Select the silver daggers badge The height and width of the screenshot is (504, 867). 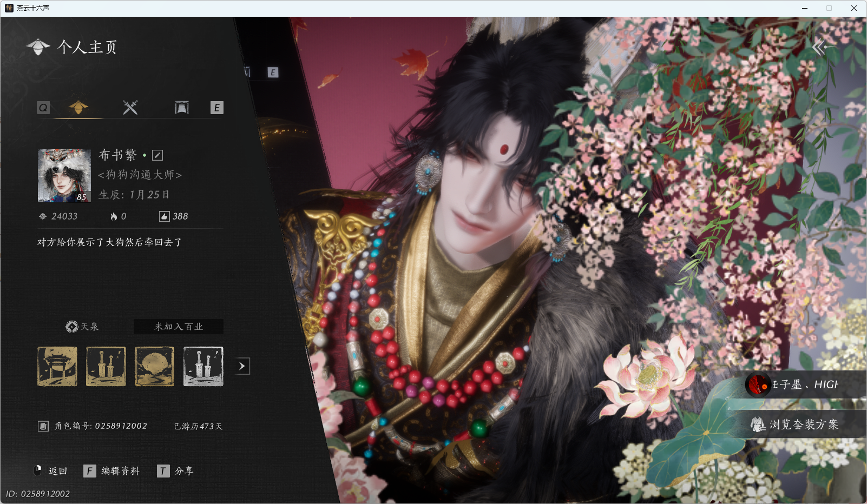[x=203, y=367]
